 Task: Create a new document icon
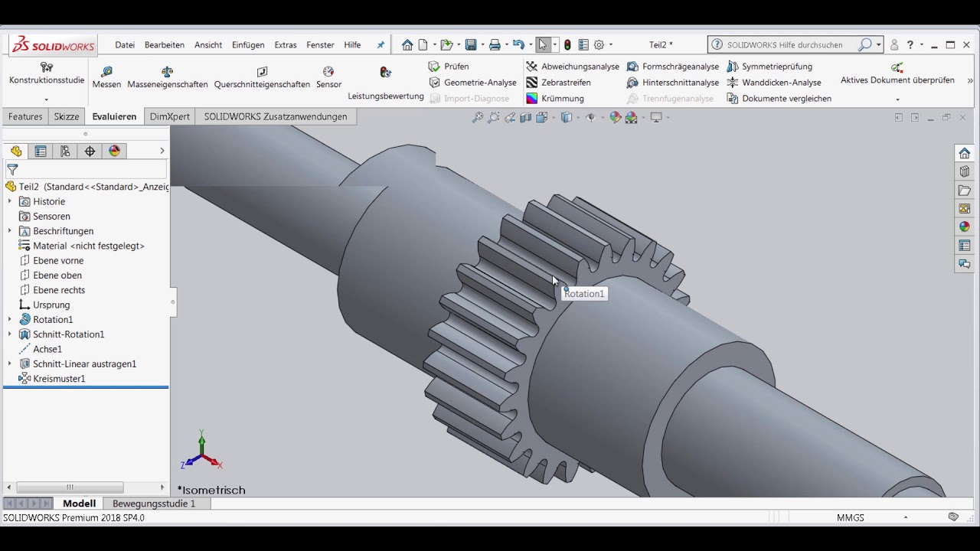[x=423, y=45]
